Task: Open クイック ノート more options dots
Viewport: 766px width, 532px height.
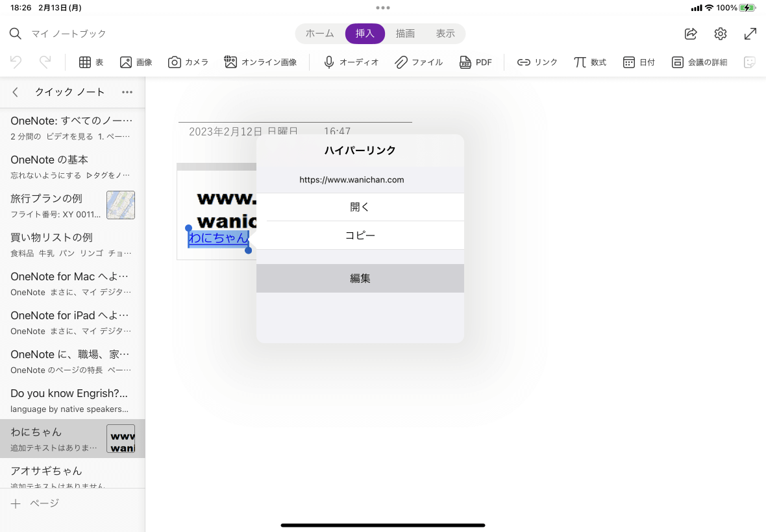Action: pos(127,91)
